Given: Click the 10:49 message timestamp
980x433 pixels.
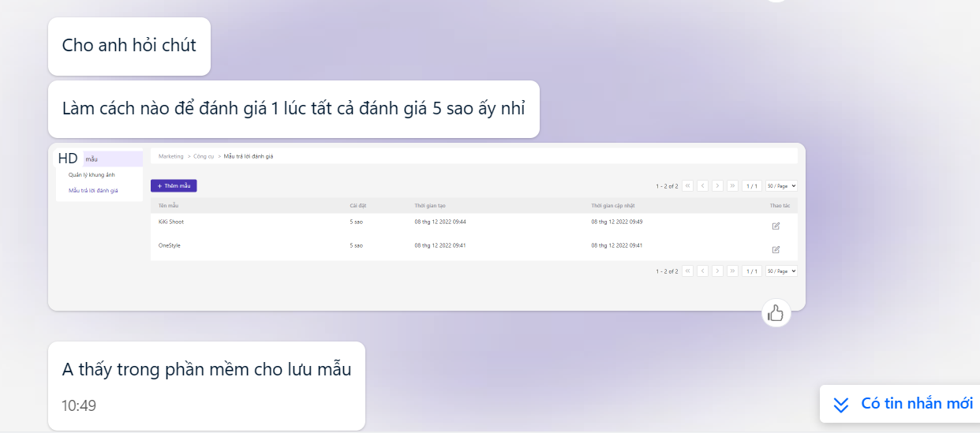Looking at the screenshot, I should click(79, 406).
